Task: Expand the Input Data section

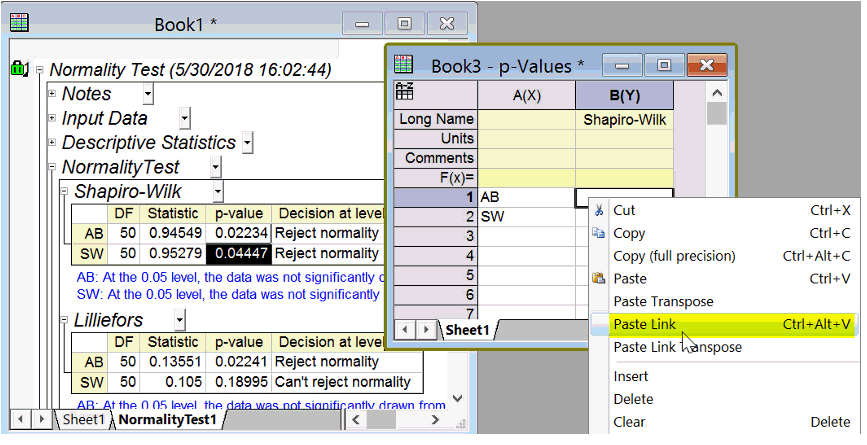Action: pyautogui.click(x=52, y=118)
